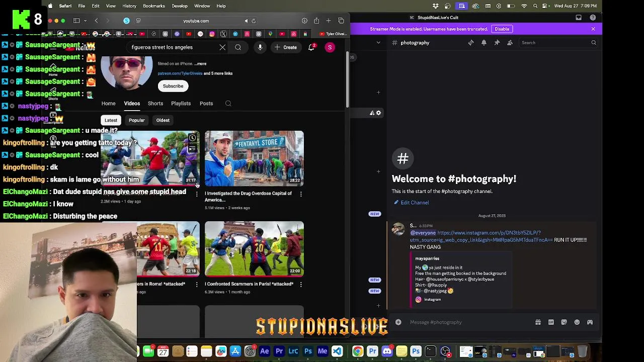The width and height of the screenshot is (644, 362).
Task: Attach a file with Discord's plus button
Action: (398, 322)
